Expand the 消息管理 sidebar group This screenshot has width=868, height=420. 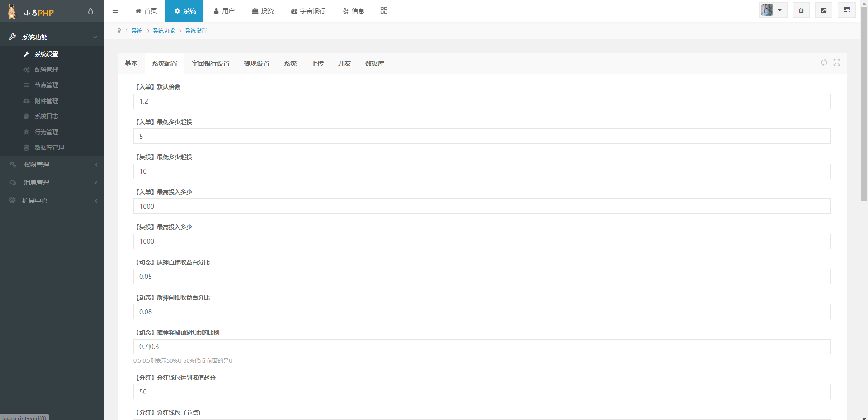(x=52, y=183)
